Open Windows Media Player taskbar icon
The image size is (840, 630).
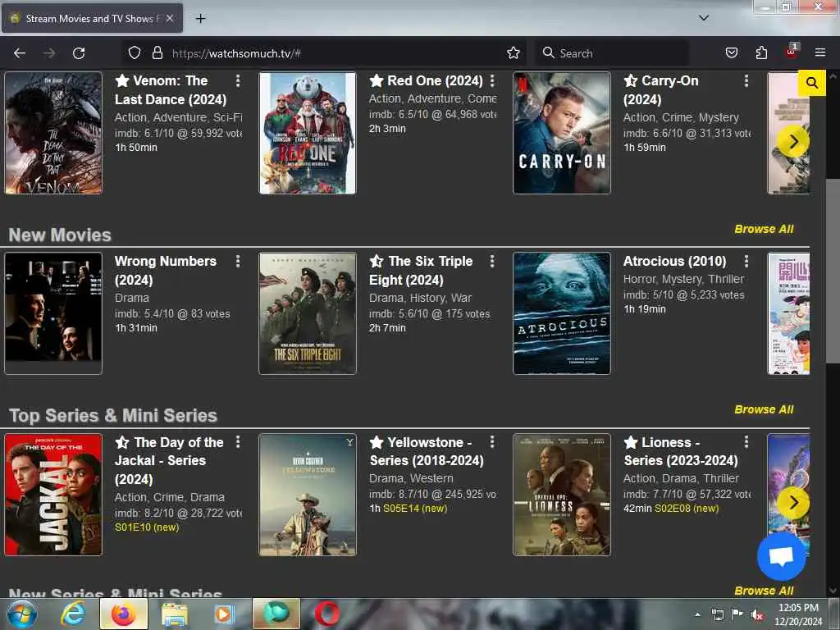coord(224,614)
